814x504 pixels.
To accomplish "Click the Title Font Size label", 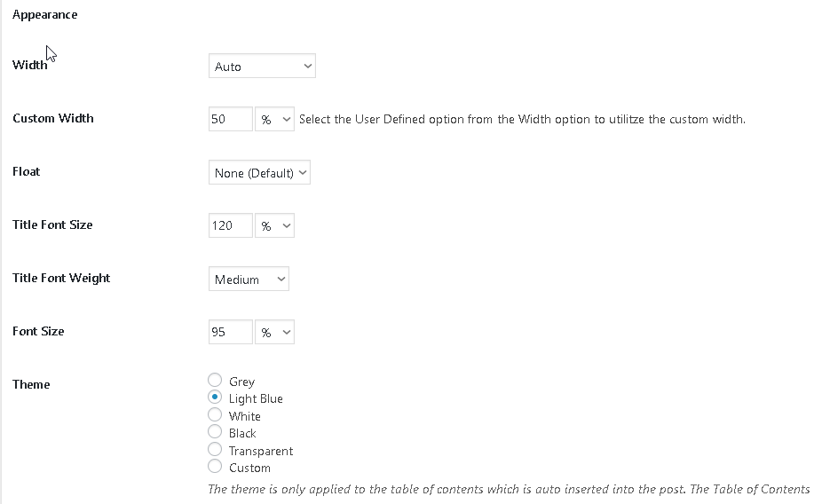I will pyautogui.click(x=52, y=224).
